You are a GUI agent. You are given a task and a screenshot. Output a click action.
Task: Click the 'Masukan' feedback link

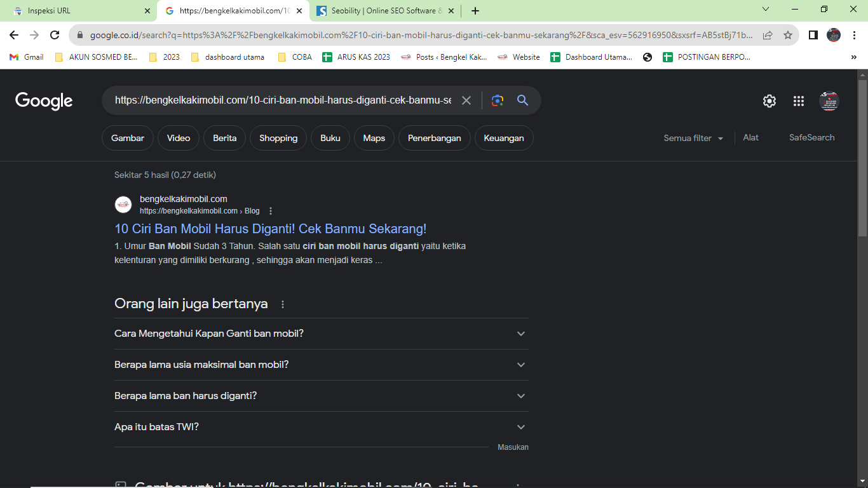513,447
